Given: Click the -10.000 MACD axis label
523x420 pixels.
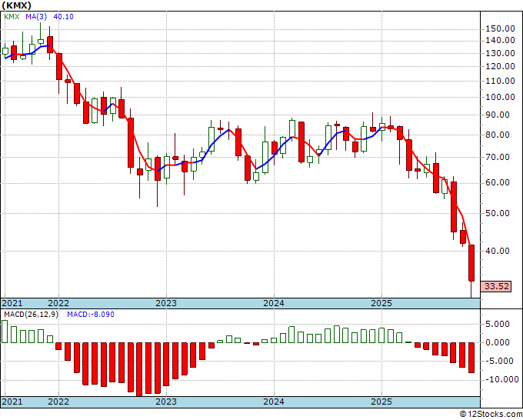Looking at the screenshot, I should click(x=501, y=379).
